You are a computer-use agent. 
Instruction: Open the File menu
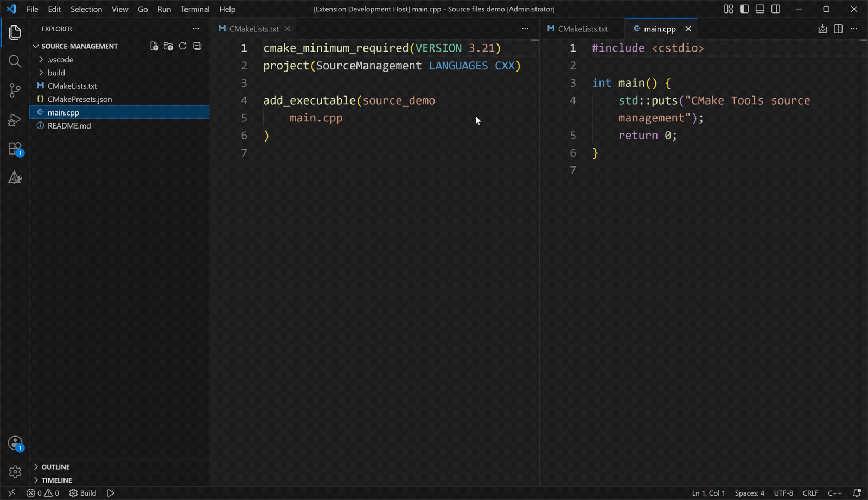33,9
